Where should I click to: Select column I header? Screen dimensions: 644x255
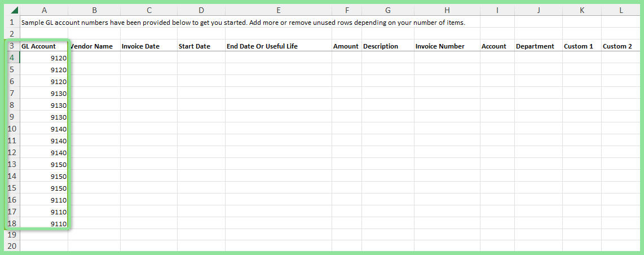coord(497,10)
